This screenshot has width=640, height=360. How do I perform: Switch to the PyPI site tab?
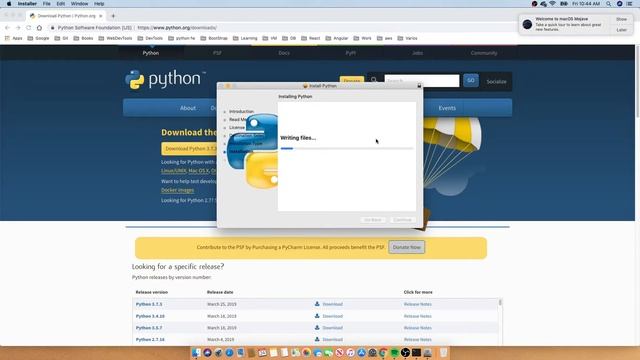(x=351, y=53)
